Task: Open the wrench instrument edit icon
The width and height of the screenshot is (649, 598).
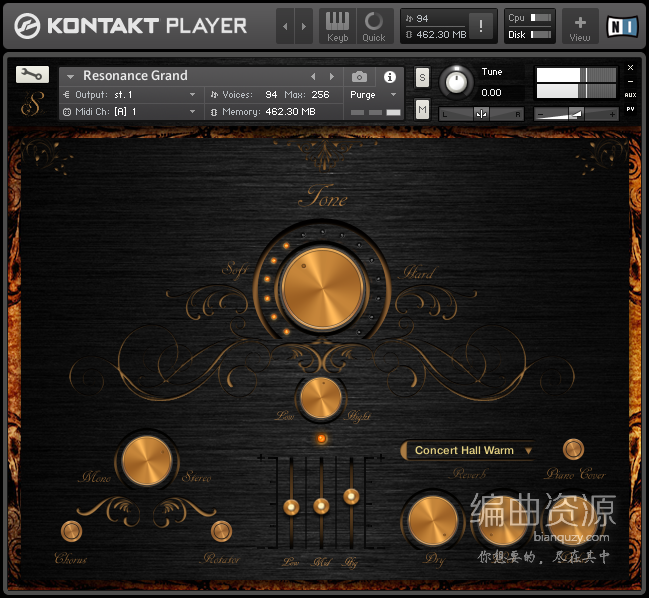Action: pos(32,74)
